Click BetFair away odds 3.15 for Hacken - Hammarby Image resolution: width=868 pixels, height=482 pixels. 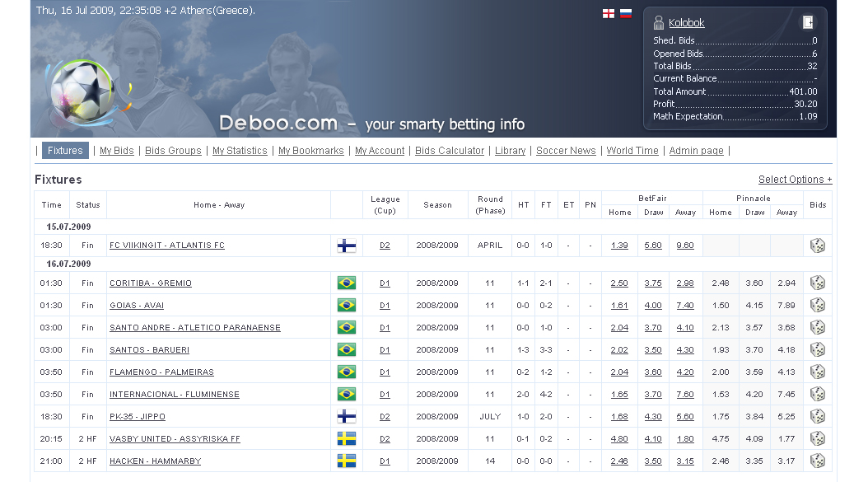tap(685, 461)
